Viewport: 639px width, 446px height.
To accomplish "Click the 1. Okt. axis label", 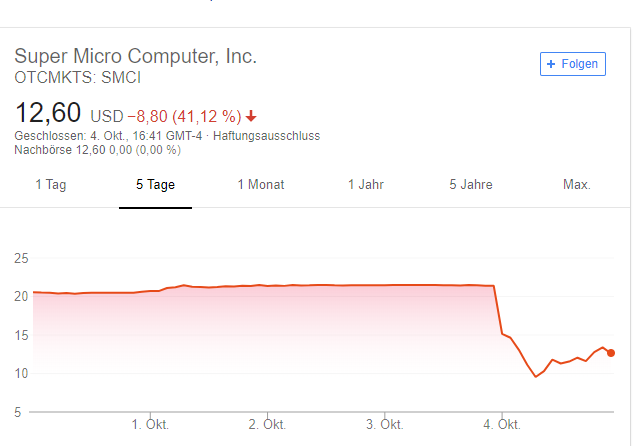I will [x=150, y=425].
